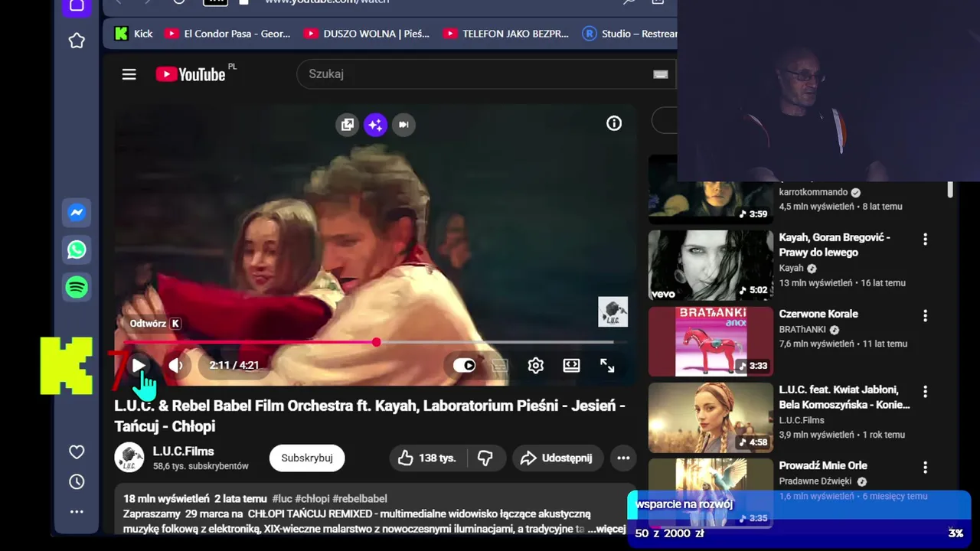Image resolution: width=980 pixels, height=551 pixels.
Task: Open the on-screen keyboard icon in search
Action: 661,74
